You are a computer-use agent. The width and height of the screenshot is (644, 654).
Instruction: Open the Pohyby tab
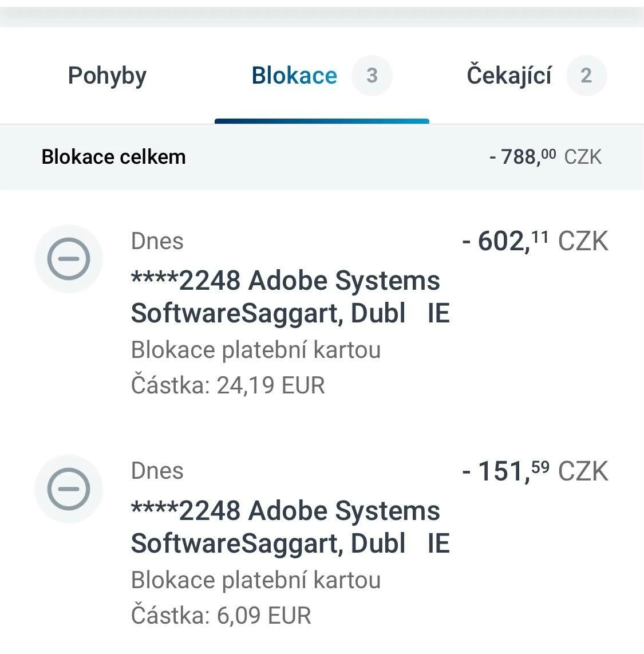(107, 76)
